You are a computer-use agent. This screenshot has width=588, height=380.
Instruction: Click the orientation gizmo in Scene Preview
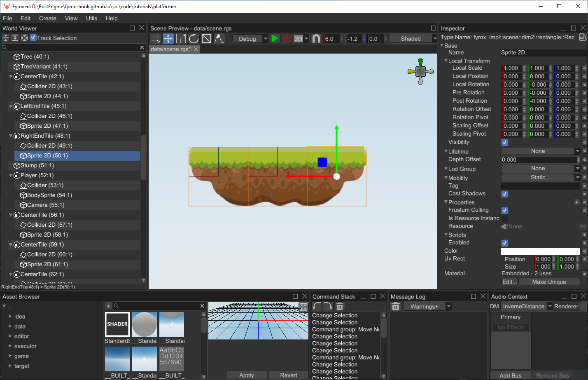click(420, 71)
